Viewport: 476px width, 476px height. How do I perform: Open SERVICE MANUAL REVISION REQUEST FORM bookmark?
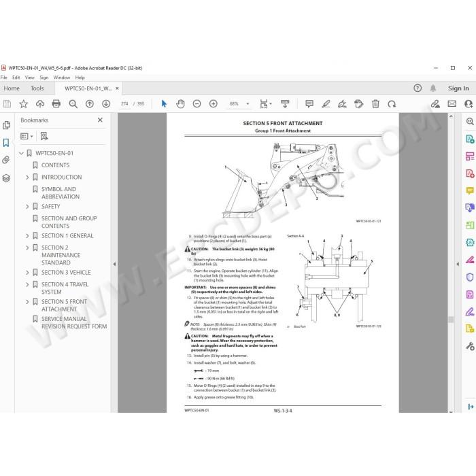coord(74,322)
